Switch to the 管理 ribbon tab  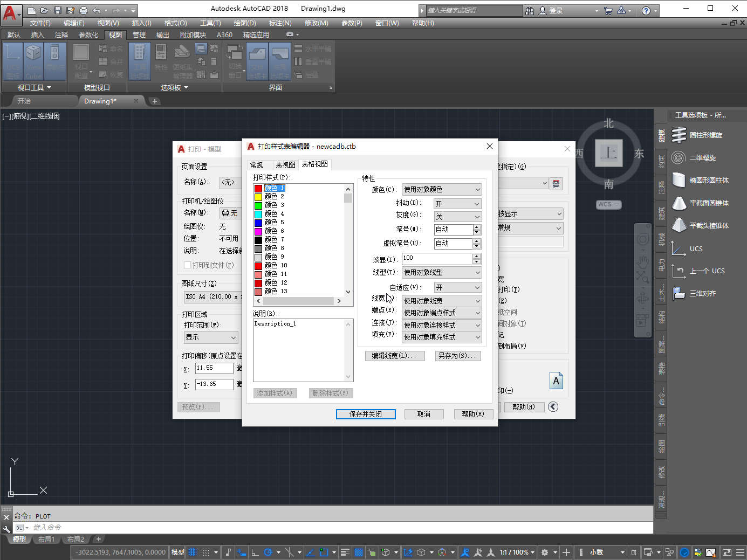pyautogui.click(x=139, y=34)
